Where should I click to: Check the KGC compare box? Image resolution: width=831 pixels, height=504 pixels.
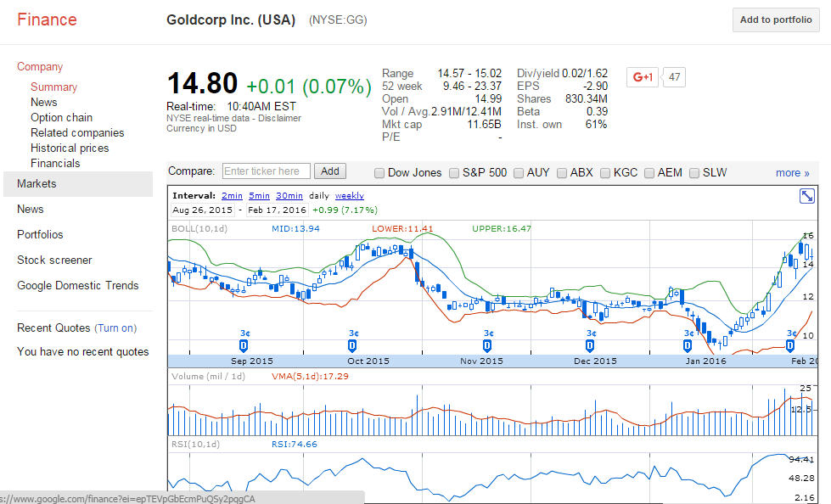[x=605, y=173]
